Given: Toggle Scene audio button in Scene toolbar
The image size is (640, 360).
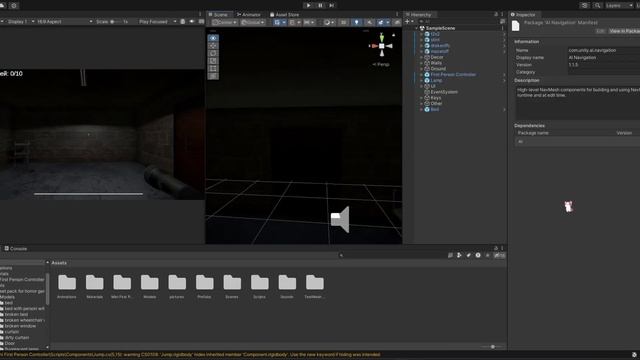Looking at the screenshot, I should 369,22.
